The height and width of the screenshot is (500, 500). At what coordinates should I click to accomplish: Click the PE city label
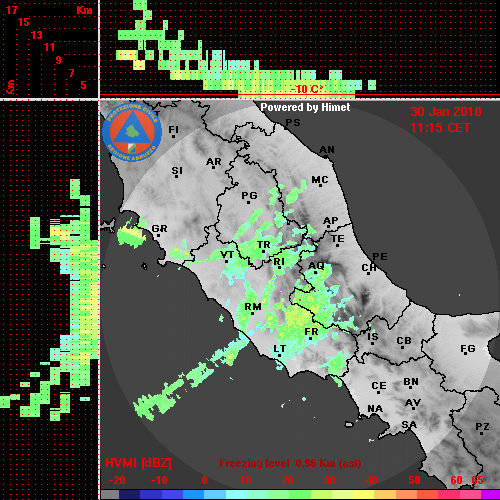coord(380,256)
